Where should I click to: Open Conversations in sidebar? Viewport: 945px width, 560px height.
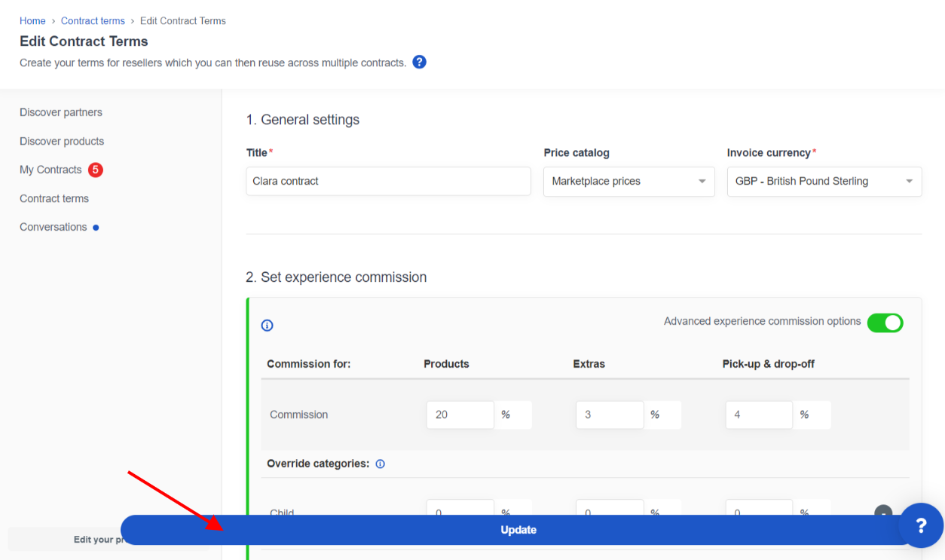point(54,227)
